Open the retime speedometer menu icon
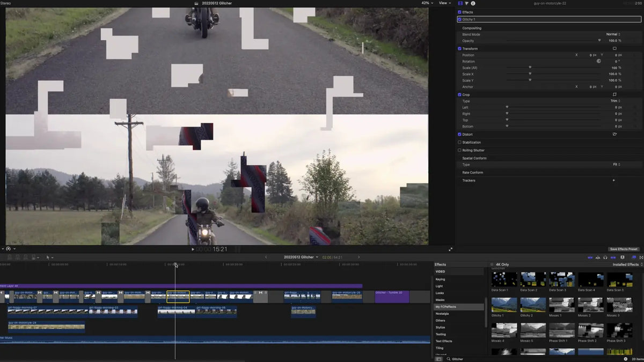This screenshot has height=362, width=644. (x=8, y=249)
